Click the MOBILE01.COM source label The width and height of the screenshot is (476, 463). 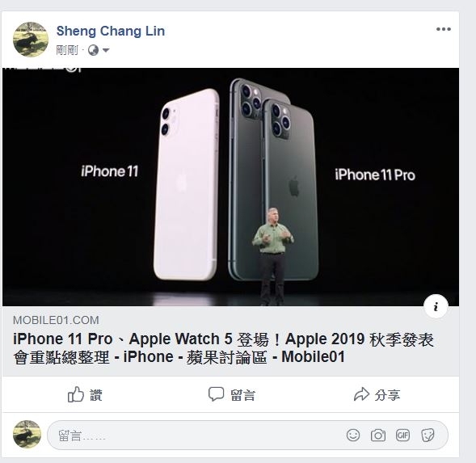[x=56, y=320]
